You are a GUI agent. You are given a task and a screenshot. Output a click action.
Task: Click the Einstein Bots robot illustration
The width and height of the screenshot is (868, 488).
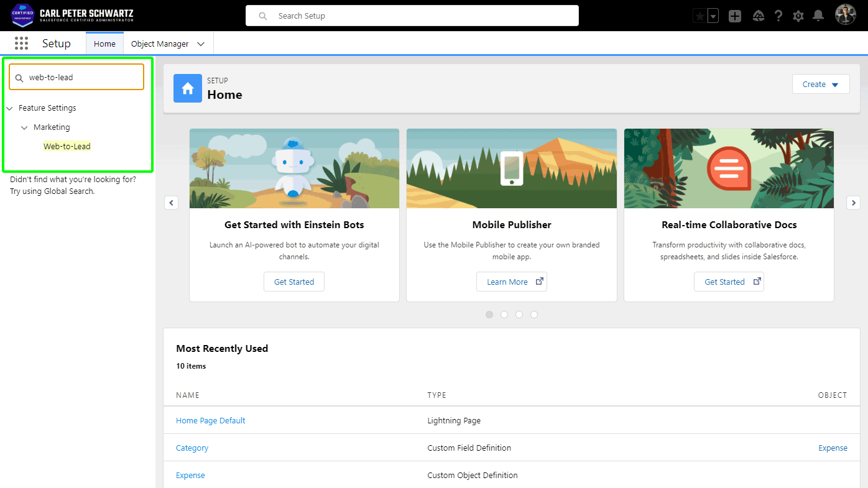[x=294, y=168]
